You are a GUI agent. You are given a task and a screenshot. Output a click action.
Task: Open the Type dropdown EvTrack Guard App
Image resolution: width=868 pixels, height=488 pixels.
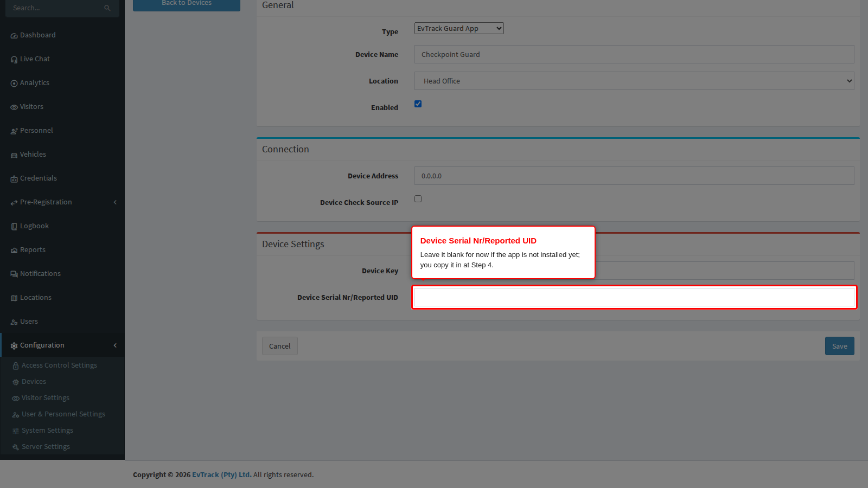pos(459,28)
